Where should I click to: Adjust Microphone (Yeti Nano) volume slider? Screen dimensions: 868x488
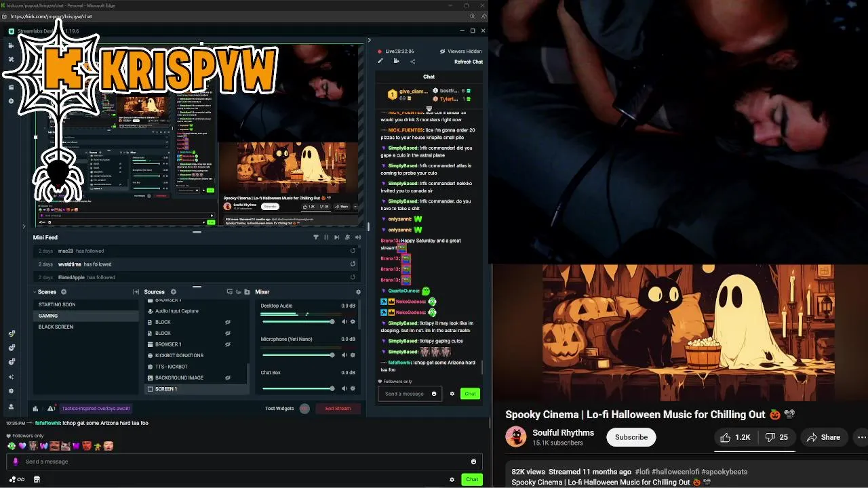297,355
